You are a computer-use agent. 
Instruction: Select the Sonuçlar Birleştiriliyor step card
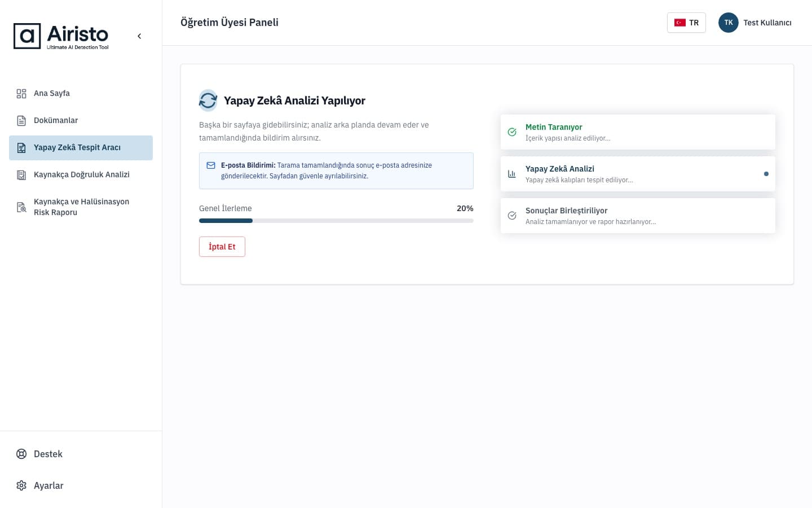[x=638, y=216]
